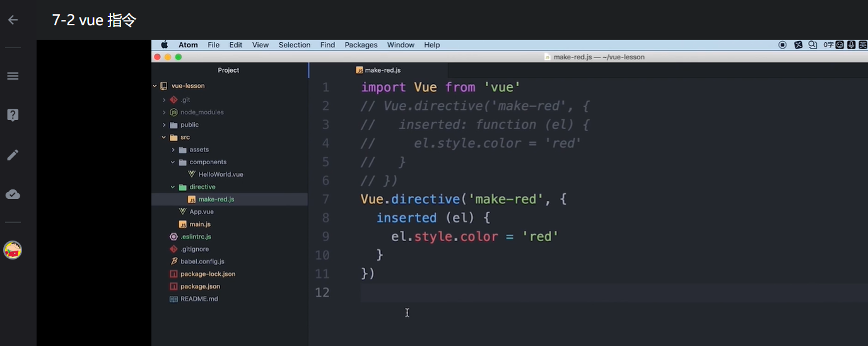Collapse the vue-lesson root folder
The image size is (868, 346).
coord(155,86)
